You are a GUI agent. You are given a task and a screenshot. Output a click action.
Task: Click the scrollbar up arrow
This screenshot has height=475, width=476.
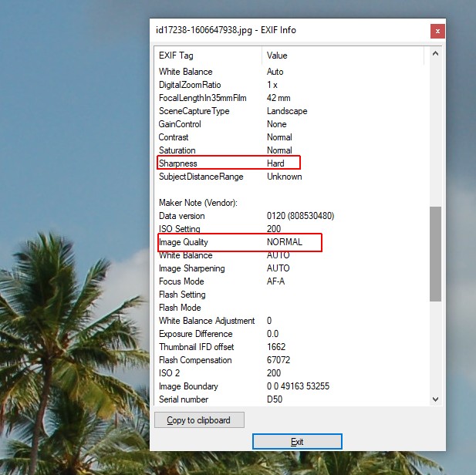coord(435,55)
